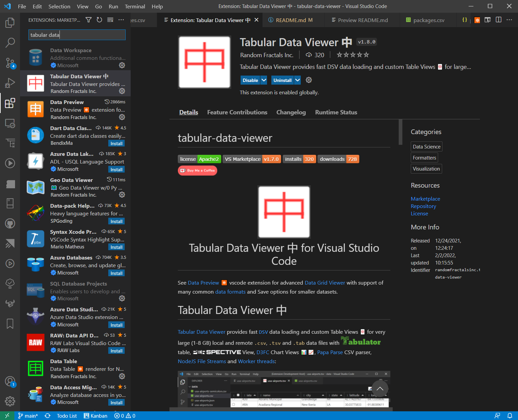
Task: Open the Terminal menu
Action: pos(135,6)
